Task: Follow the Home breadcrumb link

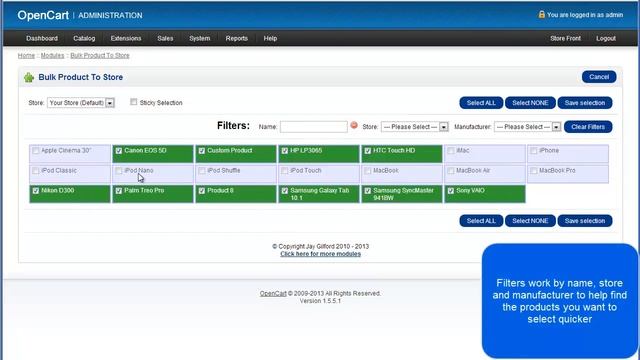Action: (26, 56)
